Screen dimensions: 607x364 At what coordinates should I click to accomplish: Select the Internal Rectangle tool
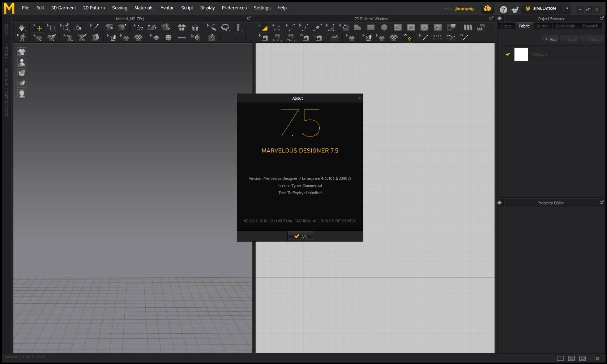411,27
